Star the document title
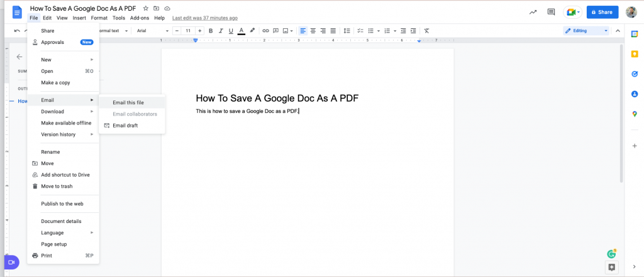Screen dimensions: 644x277 tap(145, 8)
